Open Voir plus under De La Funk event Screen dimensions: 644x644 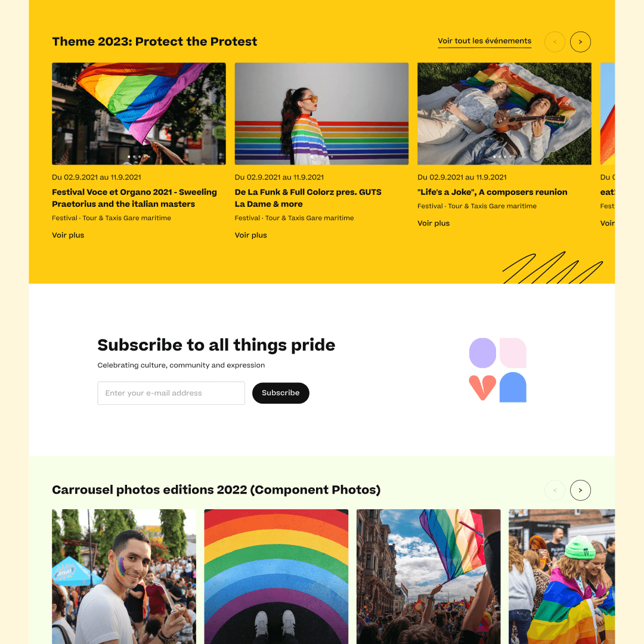click(x=251, y=235)
